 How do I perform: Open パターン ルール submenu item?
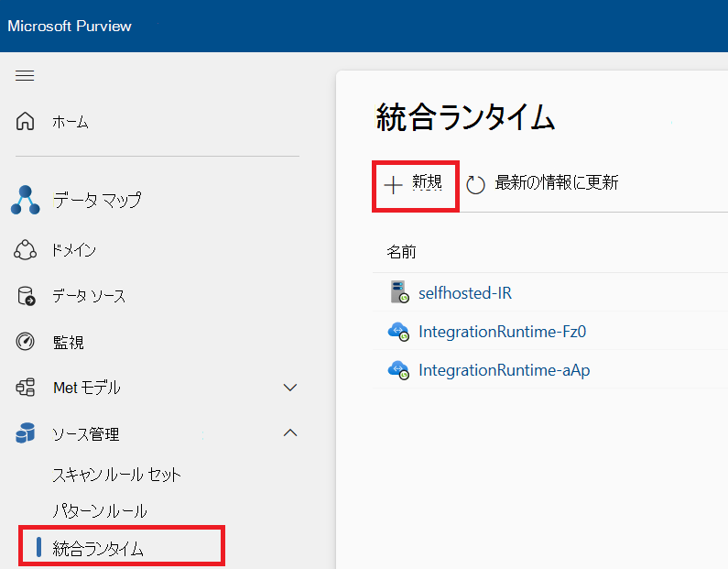(100, 511)
